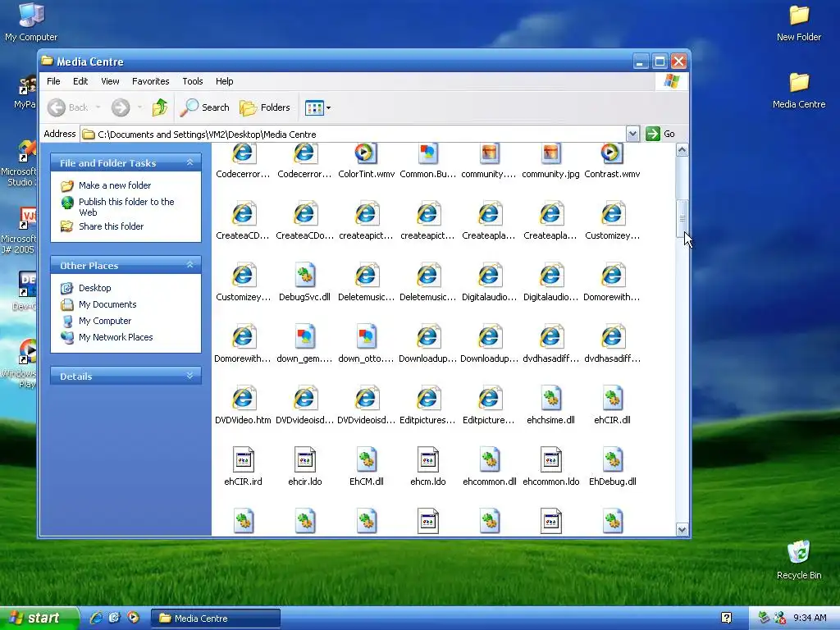This screenshot has width=840, height=630.
Task: Open the Tools menu
Action: pos(192,81)
